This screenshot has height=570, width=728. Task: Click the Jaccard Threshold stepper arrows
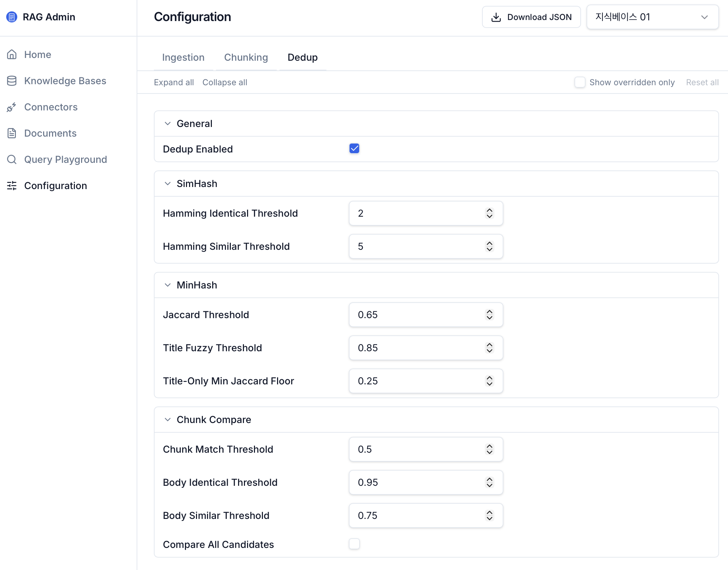[x=490, y=315]
